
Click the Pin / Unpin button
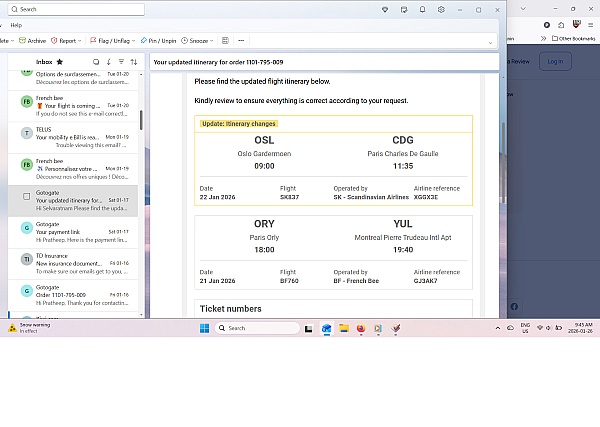tap(159, 41)
